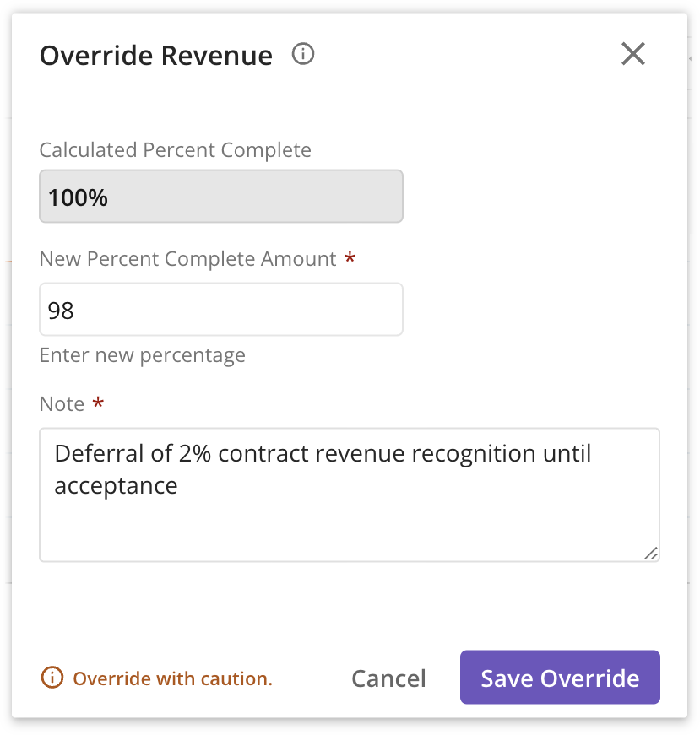Select the 'Calculated Percent Complete' label

tap(175, 150)
